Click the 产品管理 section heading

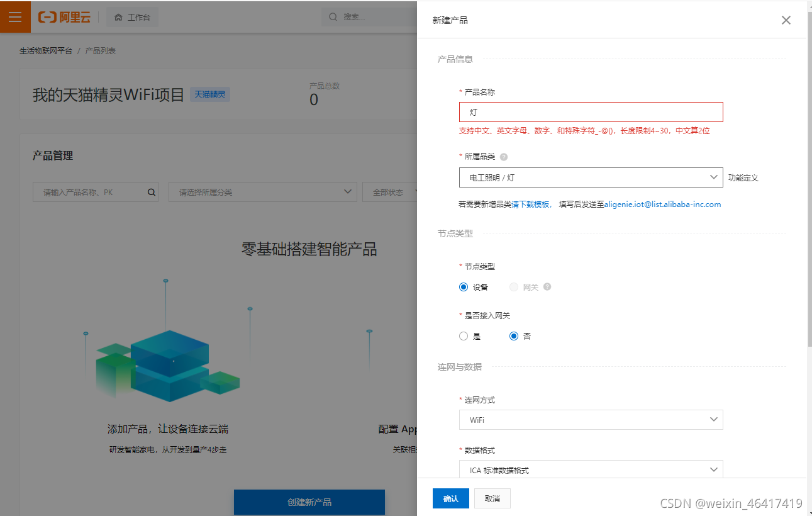(53, 155)
